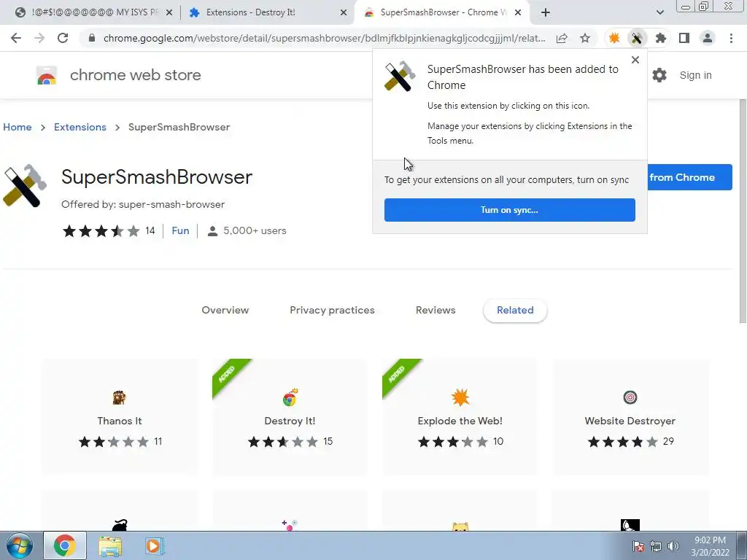
Task: Open the Extensions puzzle menu
Action: (x=660, y=38)
